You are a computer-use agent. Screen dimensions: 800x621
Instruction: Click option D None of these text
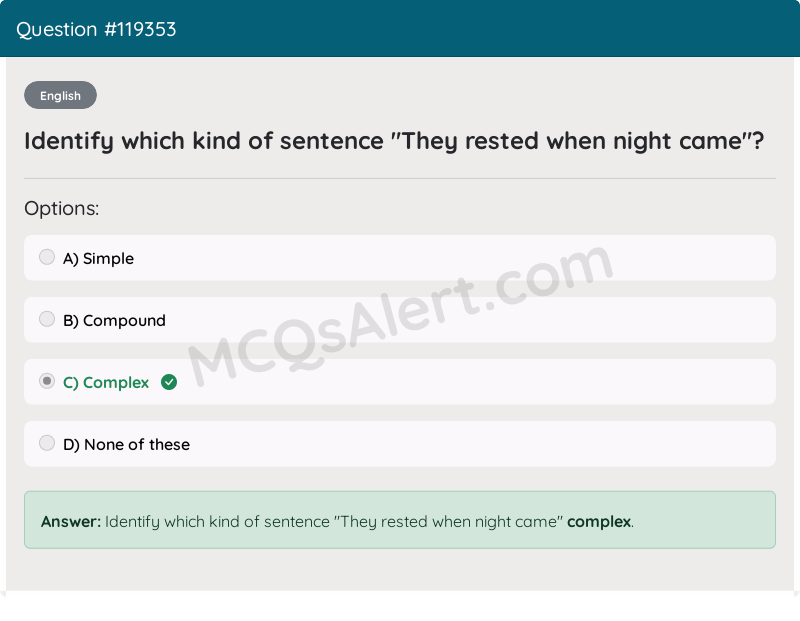[x=127, y=444]
